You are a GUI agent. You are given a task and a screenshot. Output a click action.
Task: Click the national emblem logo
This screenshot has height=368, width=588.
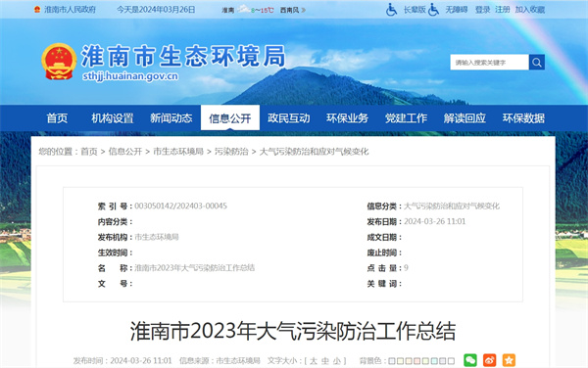(x=59, y=62)
